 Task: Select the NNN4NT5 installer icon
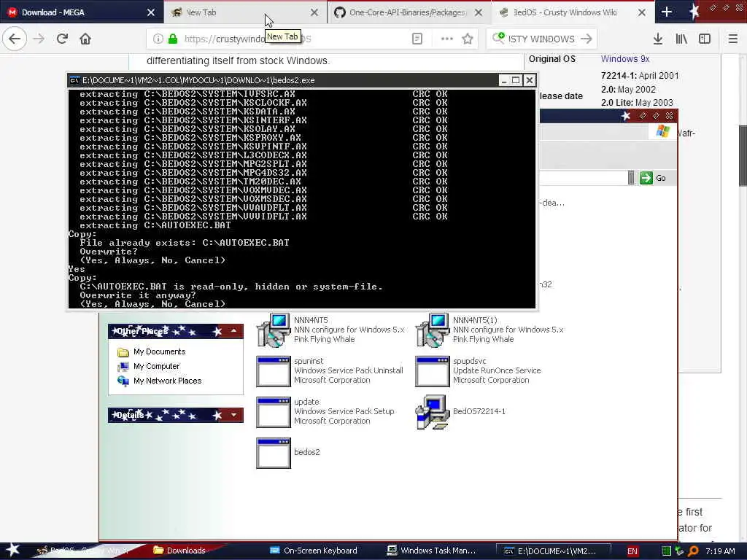coord(274,330)
